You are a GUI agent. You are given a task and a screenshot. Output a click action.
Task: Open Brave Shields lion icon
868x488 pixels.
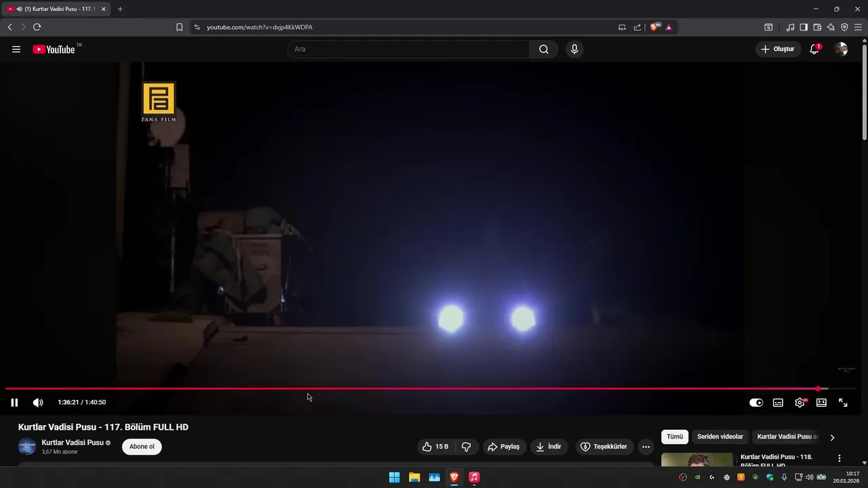(654, 27)
